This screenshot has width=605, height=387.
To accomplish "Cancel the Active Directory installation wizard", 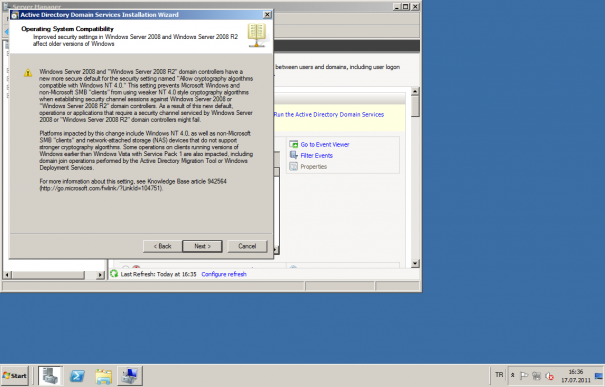I will 247,246.
